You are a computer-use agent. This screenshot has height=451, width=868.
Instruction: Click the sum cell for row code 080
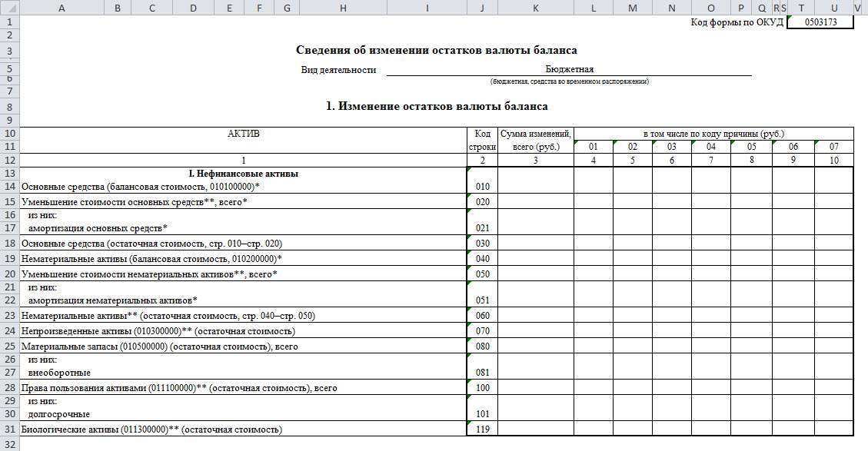[x=535, y=346]
